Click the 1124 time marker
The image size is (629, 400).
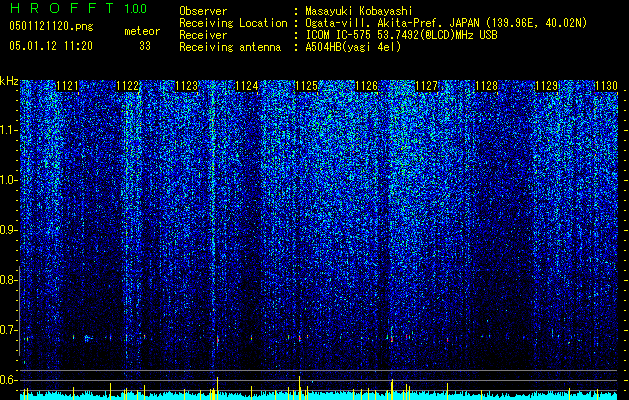point(247,86)
